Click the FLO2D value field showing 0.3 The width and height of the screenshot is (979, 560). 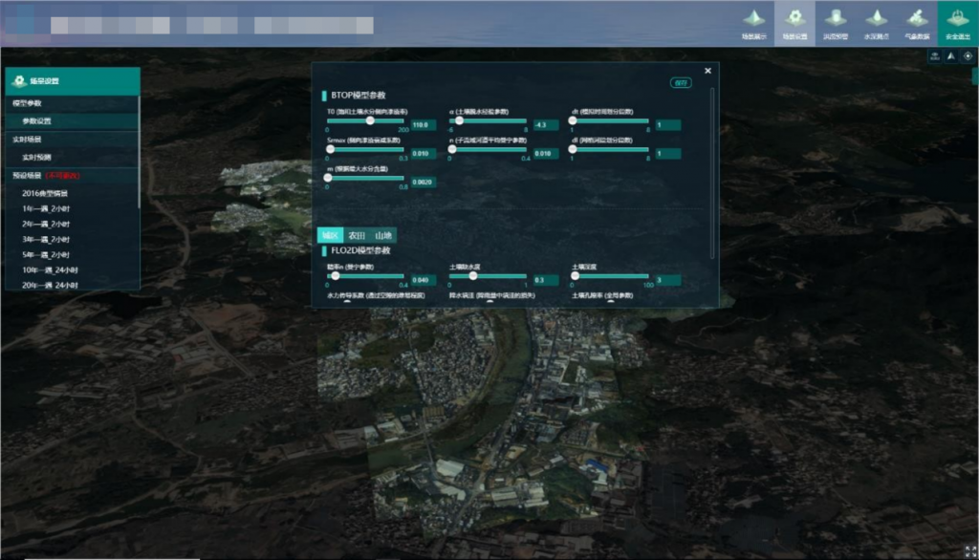pos(546,280)
